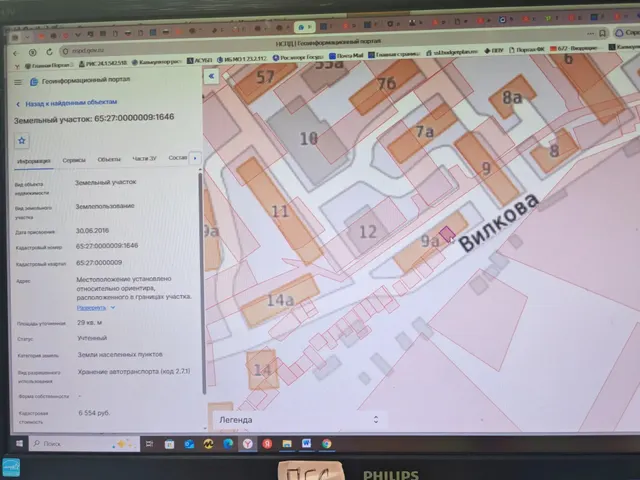
Task: Add the land plot to favorites with star
Action: tap(22, 140)
